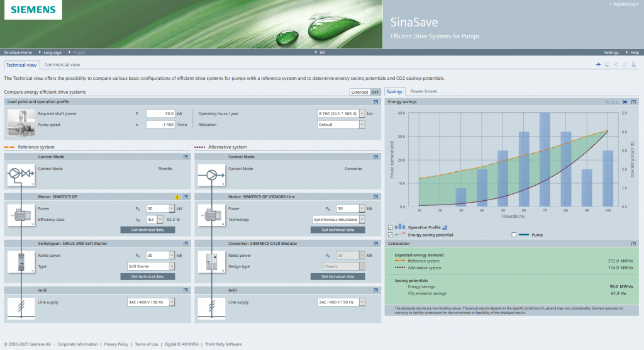This screenshot has width=644, height=350.
Task: Click the converter control mode symbol thumbnail
Action: (x=211, y=175)
